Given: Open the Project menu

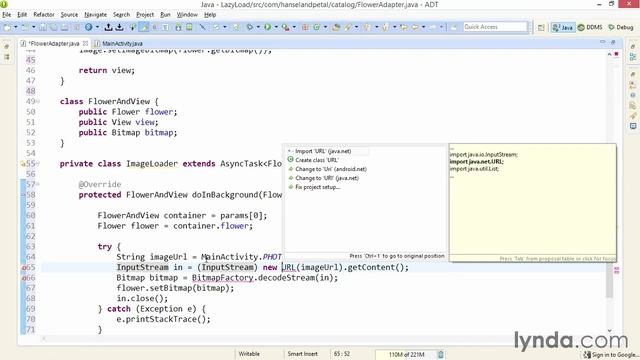Looking at the screenshot, I should pyautogui.click(x=145, y=15).
